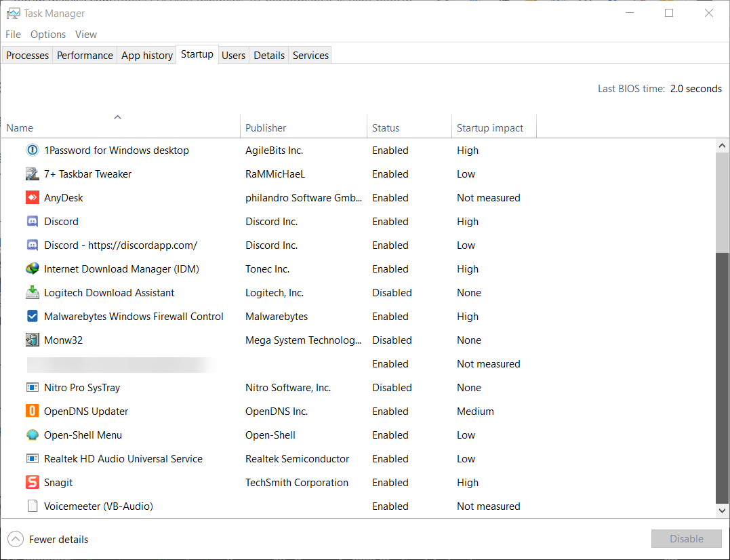
Task: Switch to the Services tab
Action: click(x=310, y=56)
